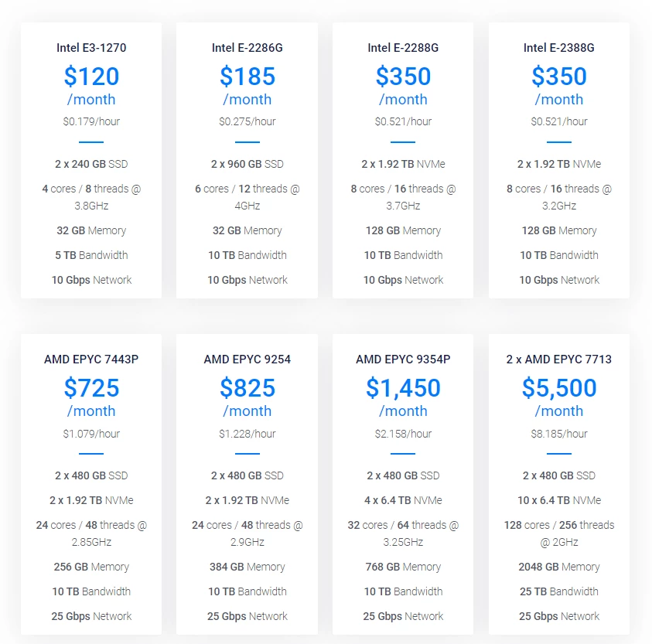652x644 pixels.
Task: Click 4 x 6.4 TB NVMe spec
Action: (403, 500)
